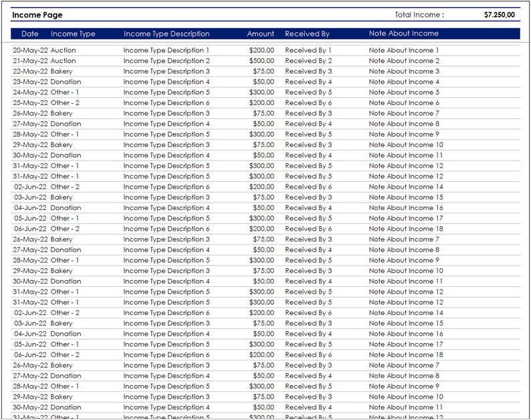The width and height of the screenshot is (531, 420).
Task: Click 'Received By 5' in the 24-May-22 row
Action: pyautogui.click(x=308, y=92)
